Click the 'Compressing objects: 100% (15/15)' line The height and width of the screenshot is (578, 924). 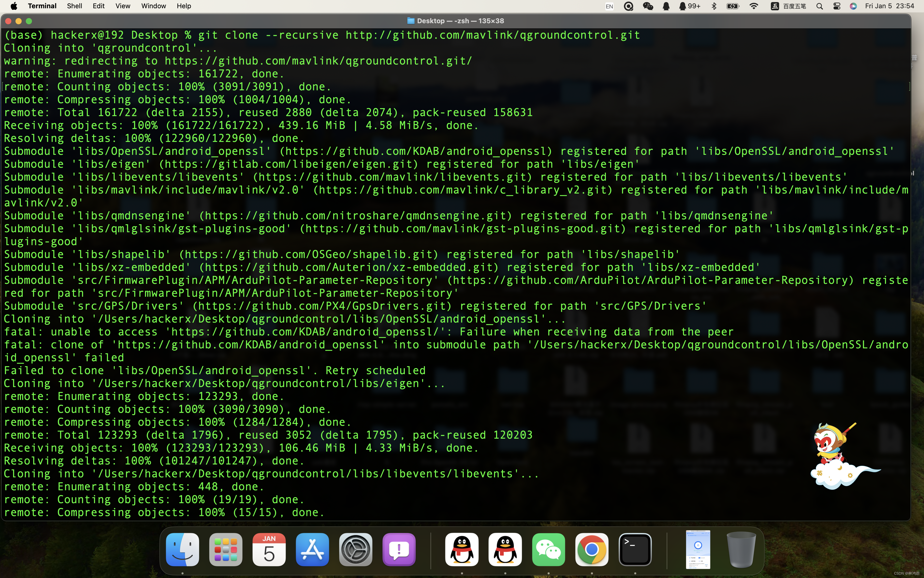tap(164, 512)
